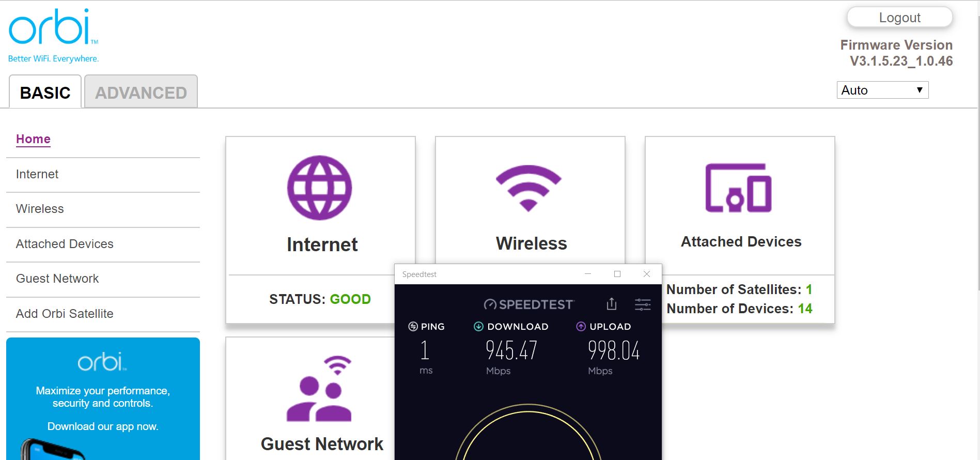
Task: Open Speedtest settings sliders icon
Action: coord(643,304)
